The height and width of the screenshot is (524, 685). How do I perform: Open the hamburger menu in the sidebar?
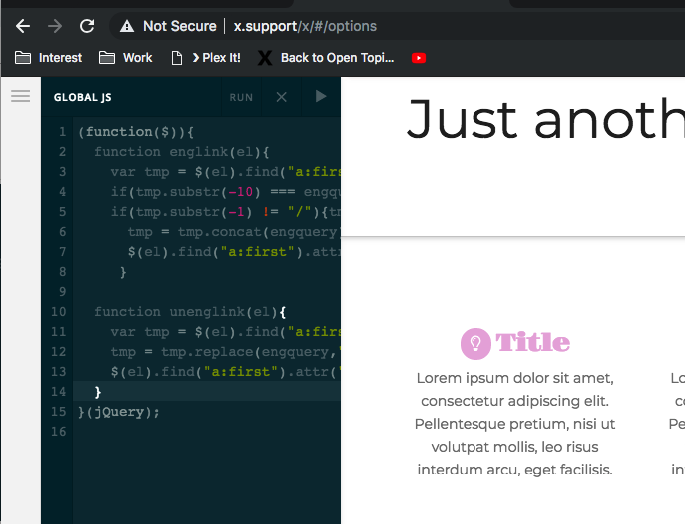(x=20, y=96)
